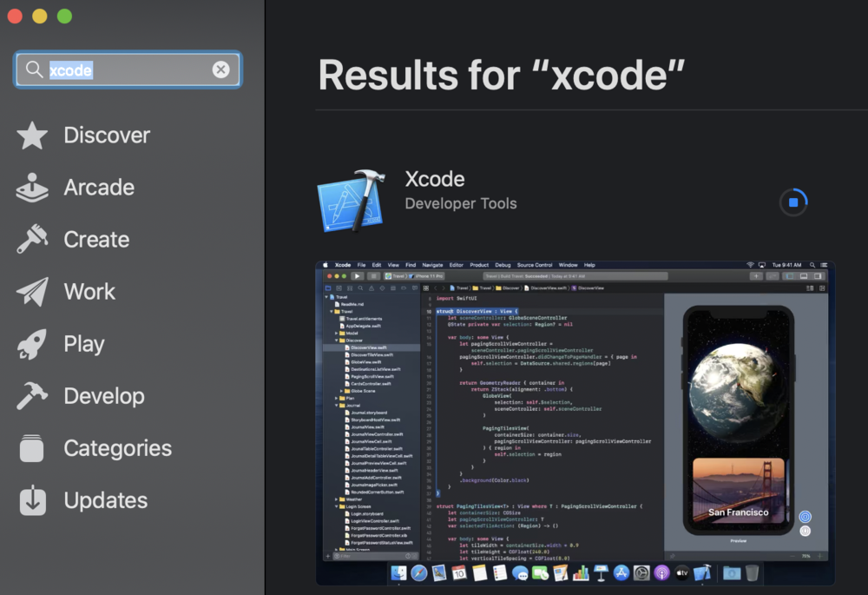Open the Xcode app title link

(435, 179)
